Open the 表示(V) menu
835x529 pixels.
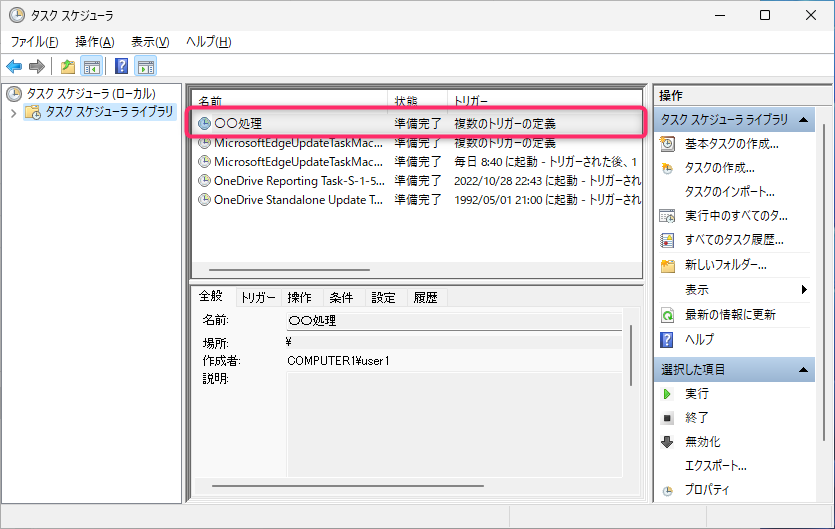pos(150,42)
